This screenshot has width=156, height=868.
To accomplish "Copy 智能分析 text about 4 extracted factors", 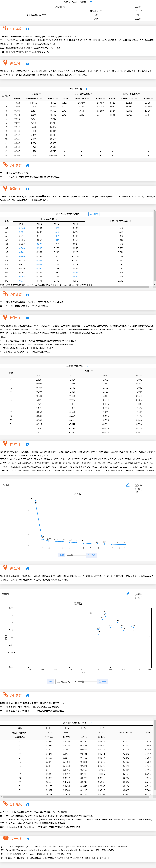I will point(28,189).
